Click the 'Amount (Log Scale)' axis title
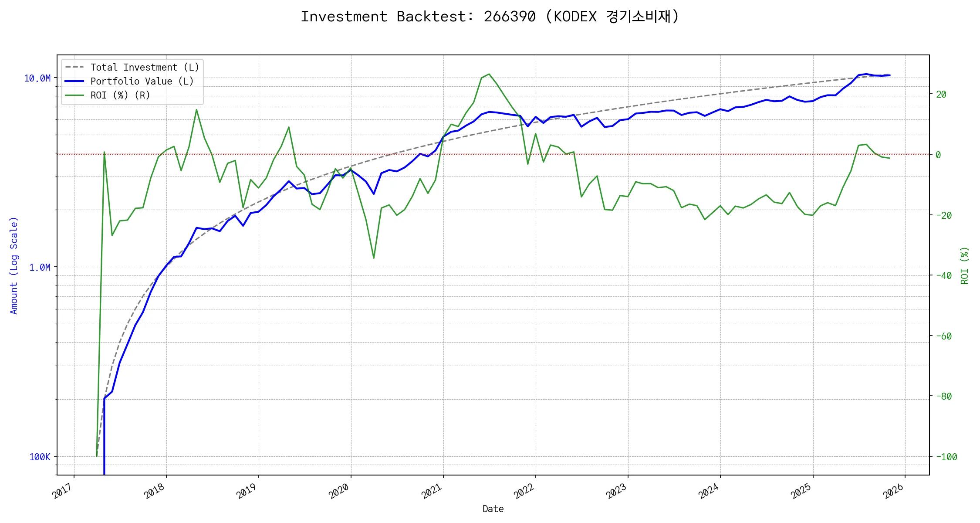Screen dimensions: 980x523 tap(14, 265)
